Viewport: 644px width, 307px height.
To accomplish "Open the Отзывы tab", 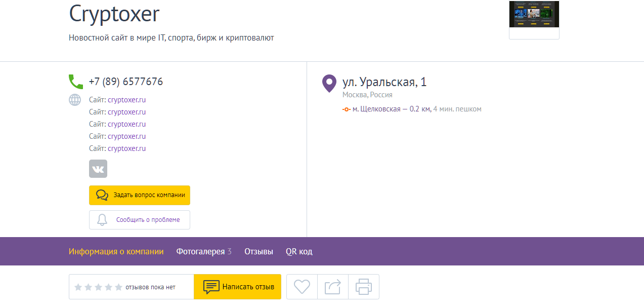I will point(259,251).
